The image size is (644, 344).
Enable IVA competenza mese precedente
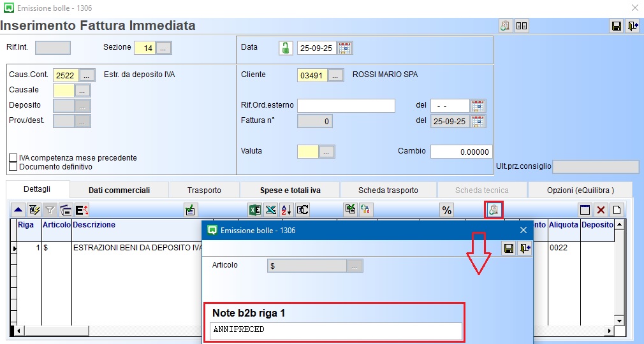click(13, 158)
